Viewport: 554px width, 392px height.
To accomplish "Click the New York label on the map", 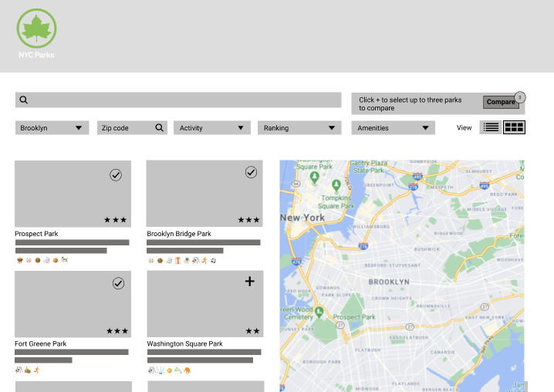I will (x=302, y=218).
